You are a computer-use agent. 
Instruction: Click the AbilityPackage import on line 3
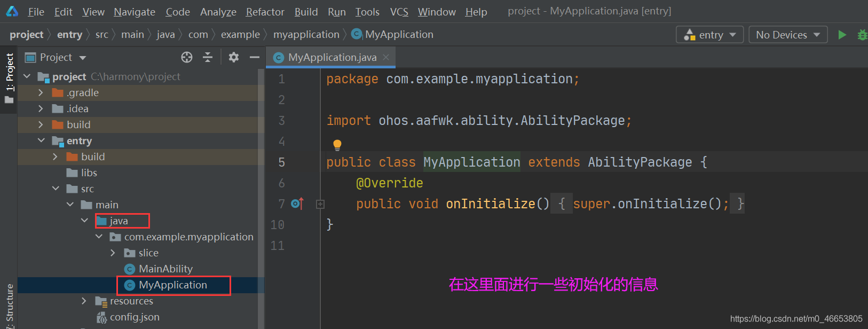click(573, 121)
